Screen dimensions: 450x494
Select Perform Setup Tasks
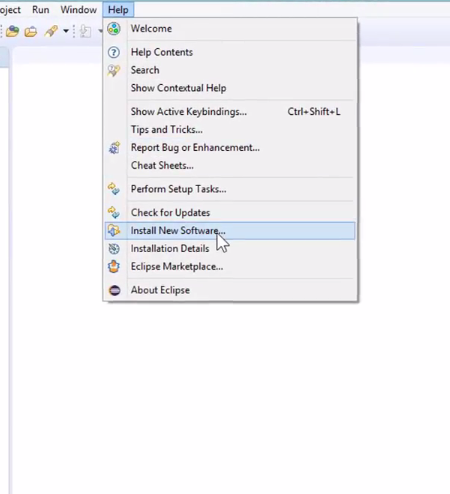pos(230,189)
